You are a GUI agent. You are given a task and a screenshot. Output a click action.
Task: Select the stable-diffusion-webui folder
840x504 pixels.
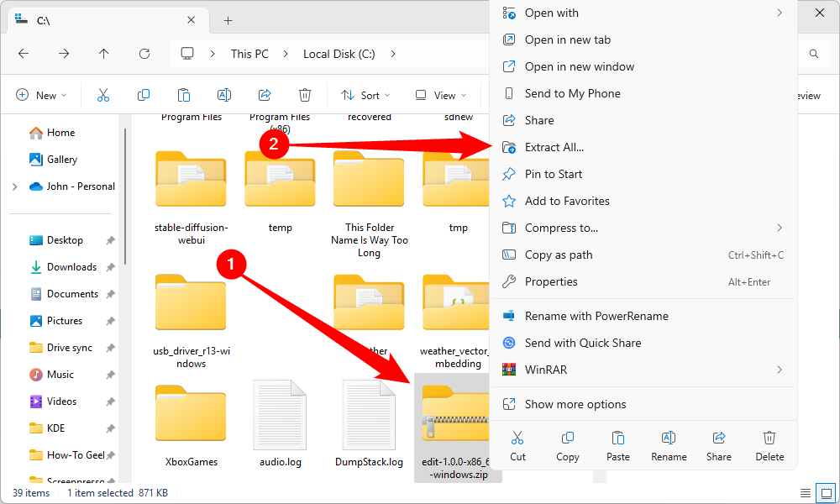click(192, 197)
